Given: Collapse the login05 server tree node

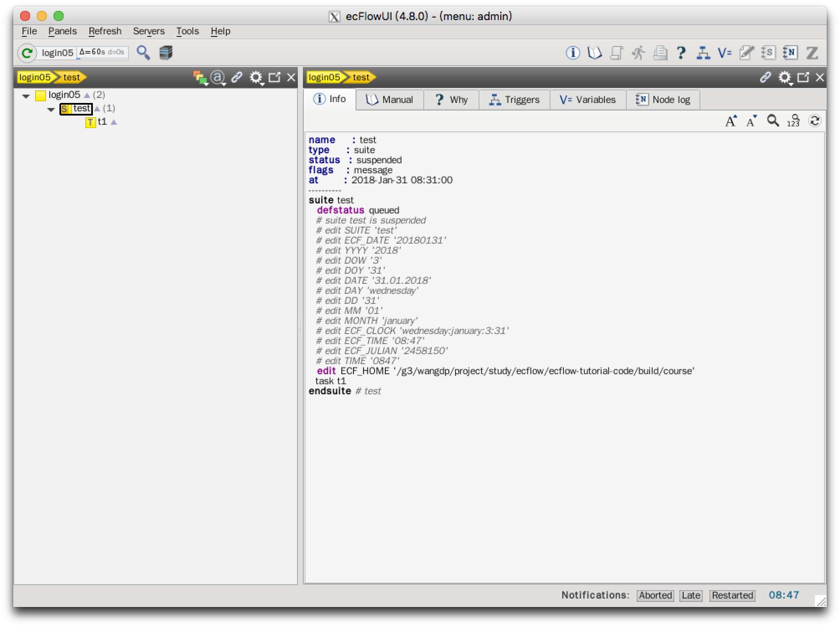Looking at the screenshot, I should coord(26,96).
